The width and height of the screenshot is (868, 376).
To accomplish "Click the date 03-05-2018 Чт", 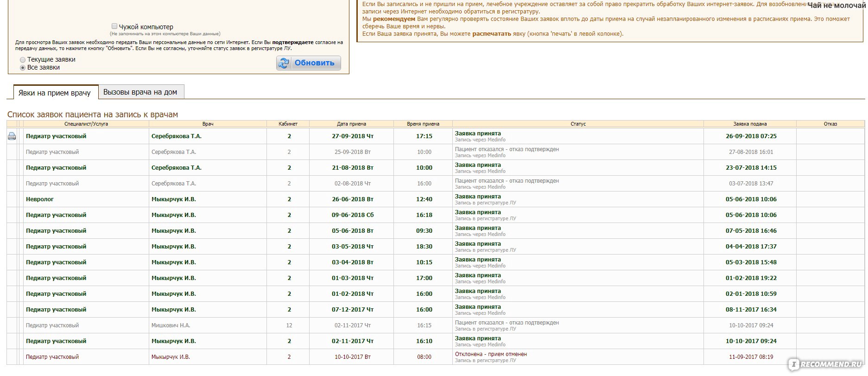I will (353, 247).
